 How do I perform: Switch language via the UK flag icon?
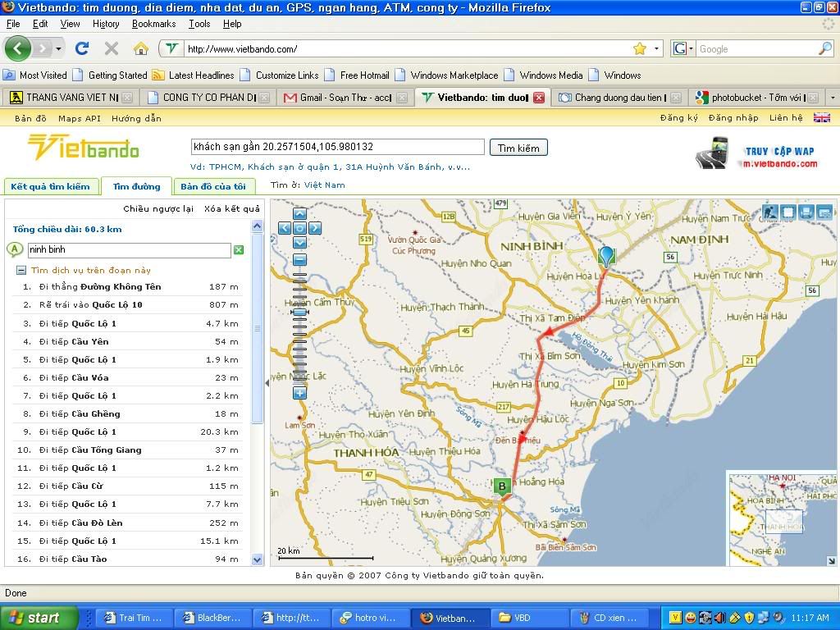[821, 118]
